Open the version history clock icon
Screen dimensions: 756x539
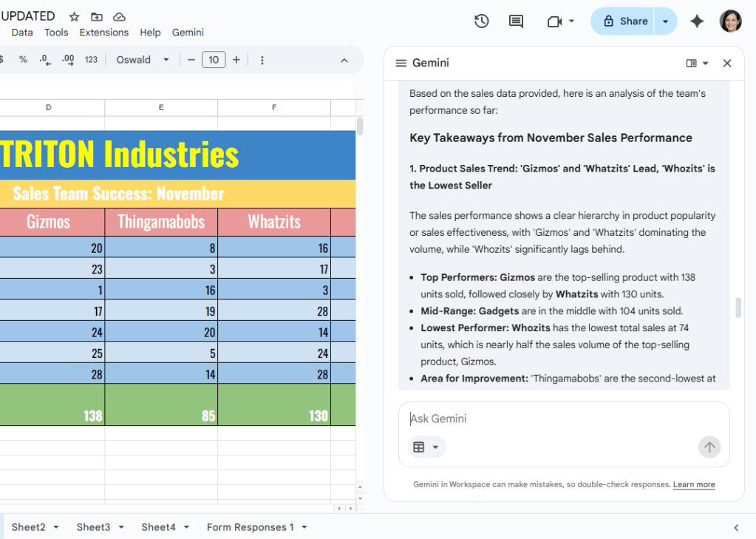(x=481, y=21)
